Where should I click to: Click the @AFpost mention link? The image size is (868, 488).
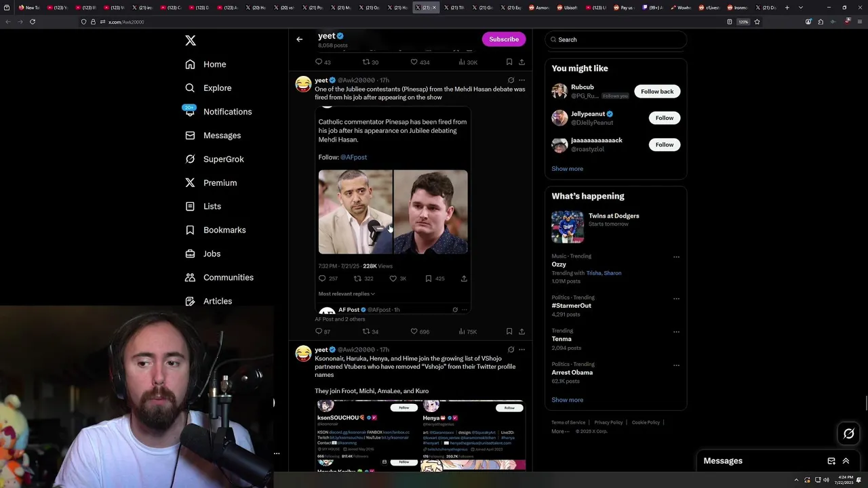(353, 157)
